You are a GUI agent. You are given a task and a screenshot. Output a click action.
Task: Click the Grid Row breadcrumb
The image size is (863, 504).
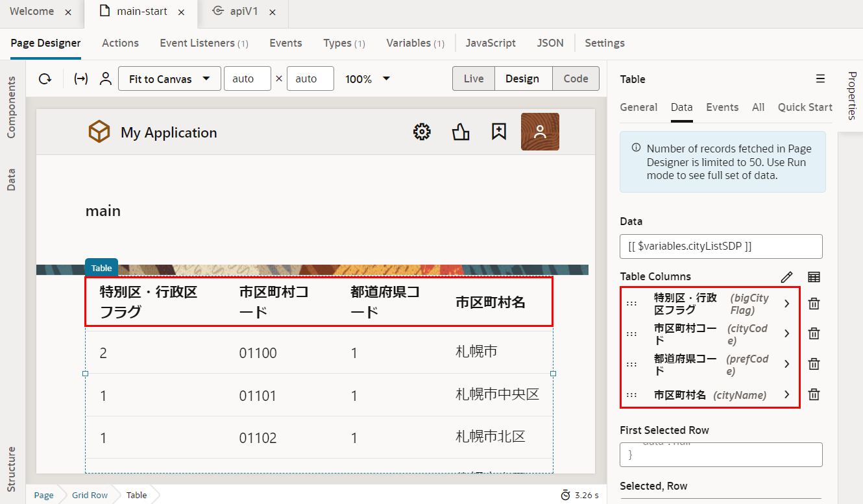[90, 495]
